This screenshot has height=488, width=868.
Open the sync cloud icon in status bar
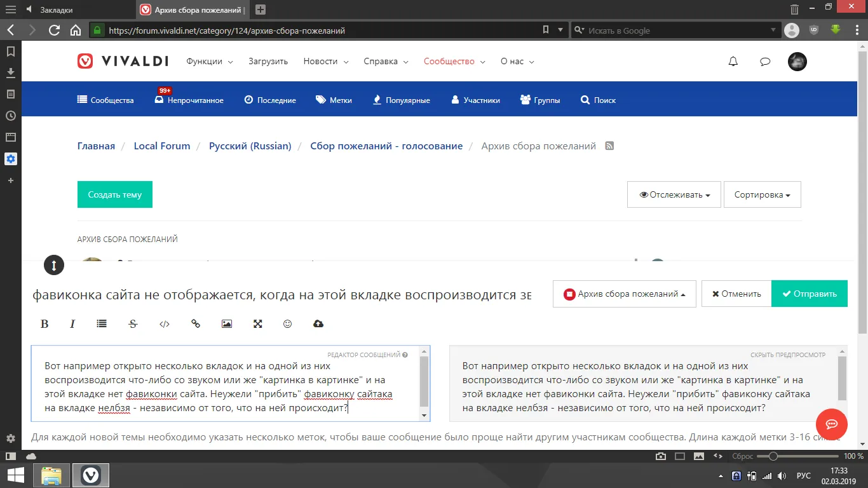(31, 456)
